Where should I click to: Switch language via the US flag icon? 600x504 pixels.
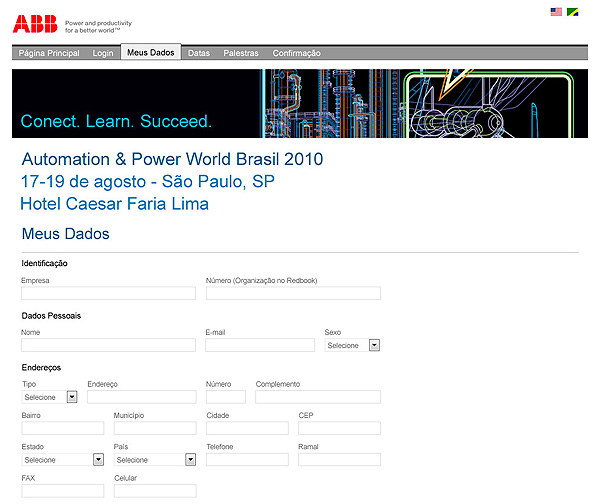556,12
